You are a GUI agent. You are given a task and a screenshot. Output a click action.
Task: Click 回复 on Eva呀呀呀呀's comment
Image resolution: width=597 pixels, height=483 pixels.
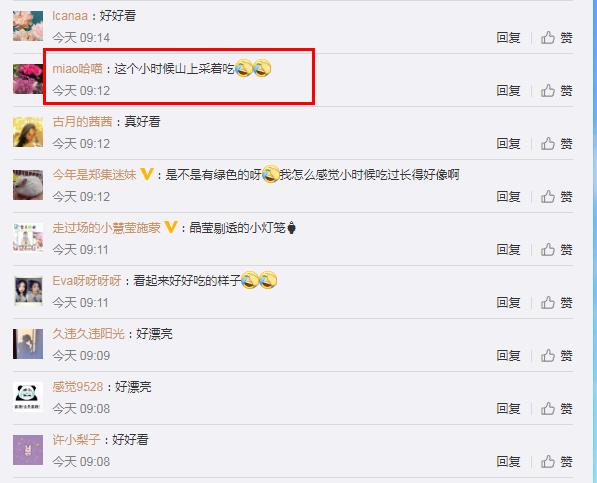[508, 303]
